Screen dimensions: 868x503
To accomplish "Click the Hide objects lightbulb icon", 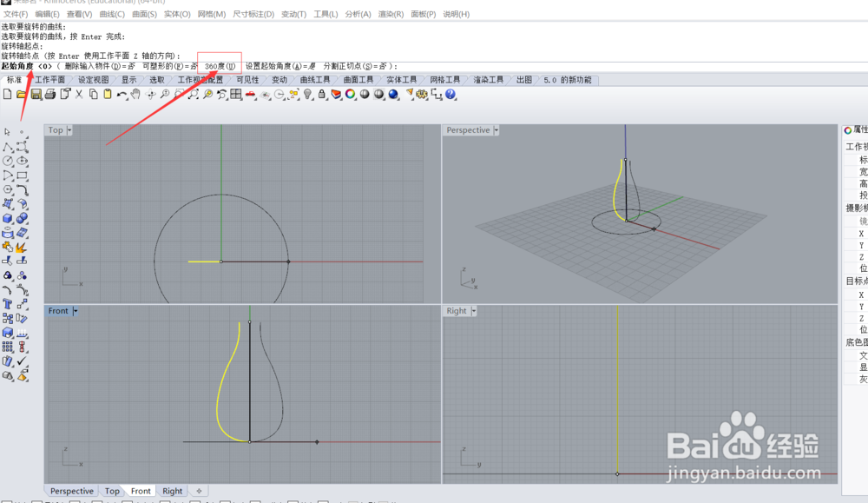I will tap(308, 94).
